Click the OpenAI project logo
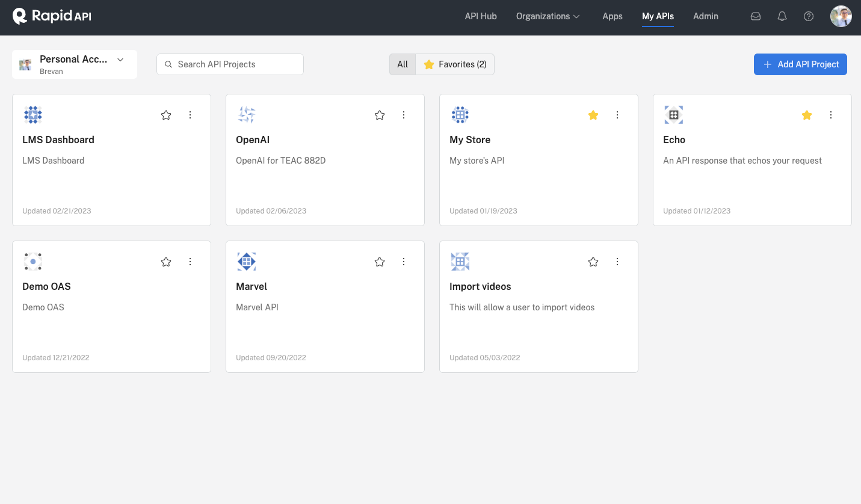 tap(247, 115)
